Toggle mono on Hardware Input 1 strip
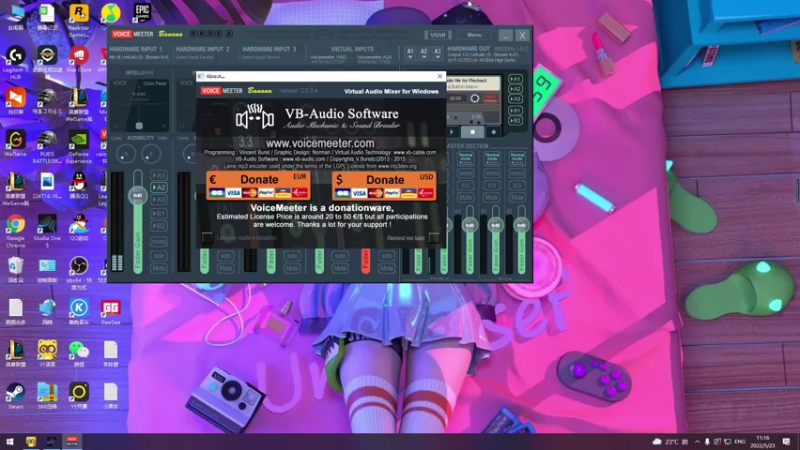Image resolution: width=800 pixels, height=450 pixels. click(x=159, y=241)
